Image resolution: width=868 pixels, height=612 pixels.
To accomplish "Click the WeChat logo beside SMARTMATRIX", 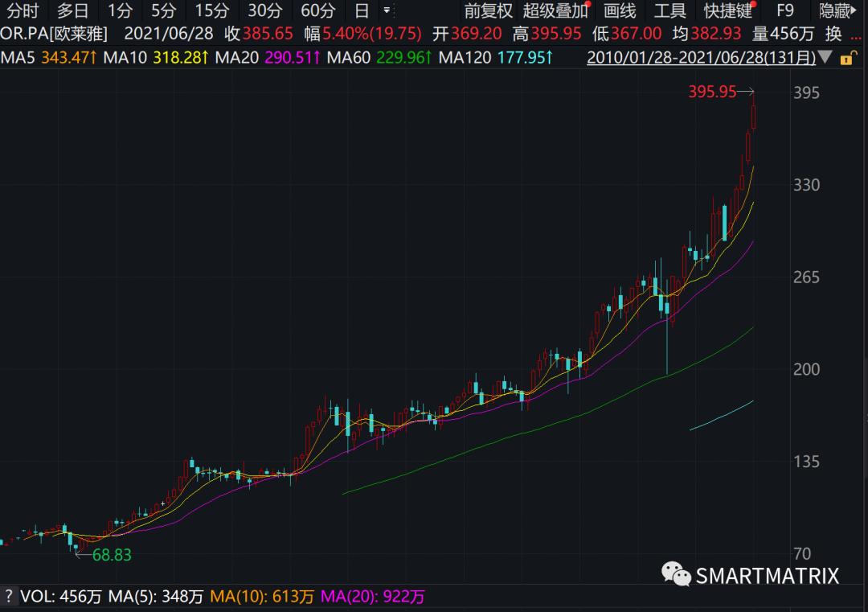I will point(675,574).
